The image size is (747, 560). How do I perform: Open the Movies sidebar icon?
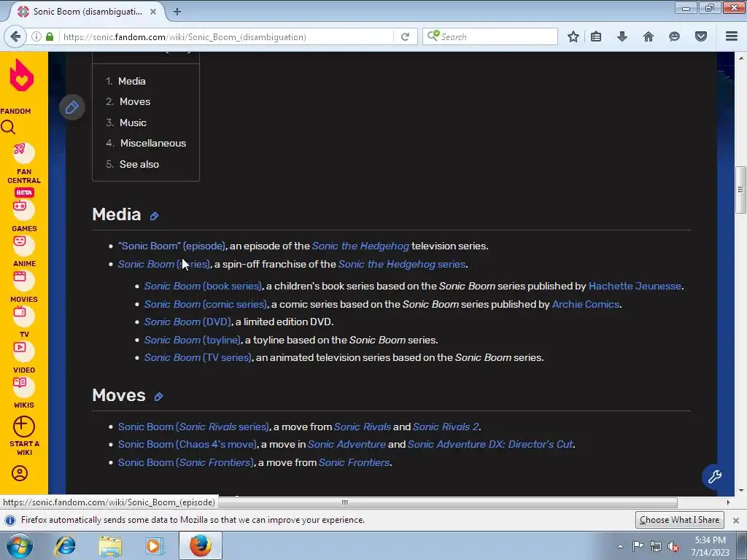pos(23,280)
